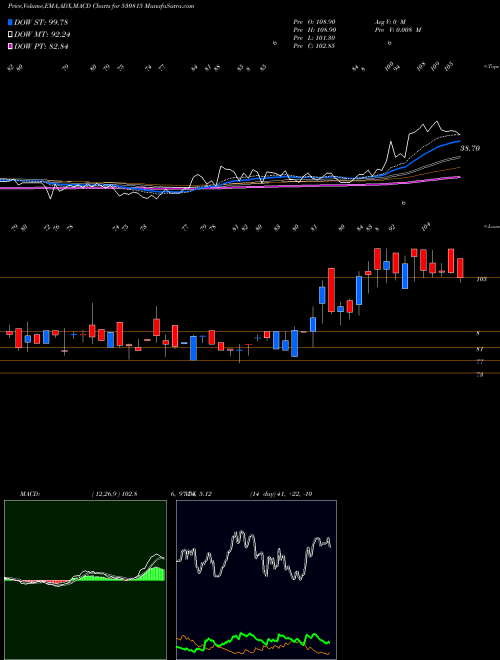
Task: Click the 'MACD:' panel heading
Action: 29,494
